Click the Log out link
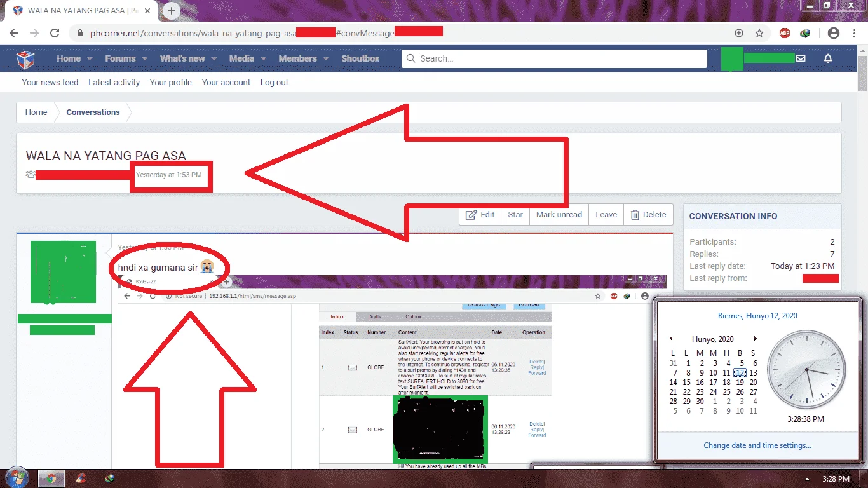Screen dimensions: 868x488 click(x=275, y=83)
